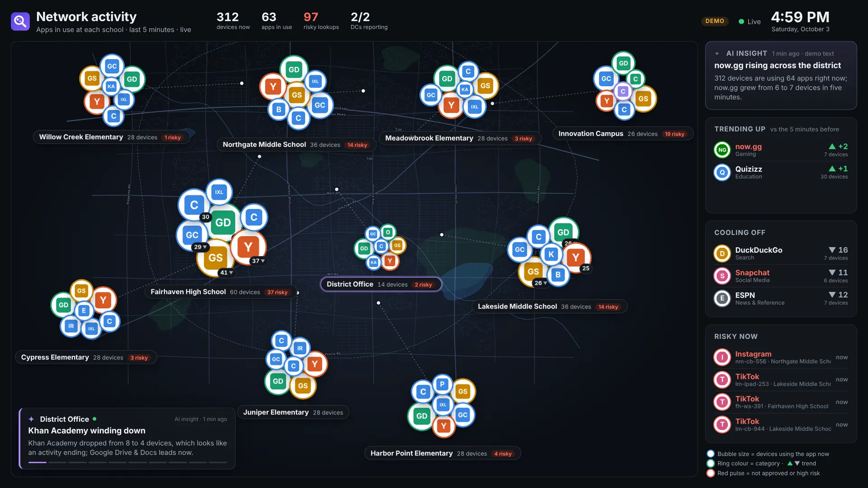Expand the 29 count badge at Fairhaven
This screenshot has height=488, width=868.
[200, 247]
